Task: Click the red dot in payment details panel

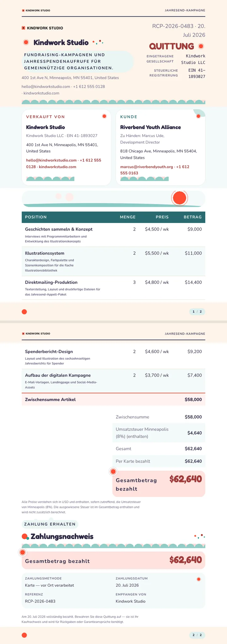Action: coord(198,579)
